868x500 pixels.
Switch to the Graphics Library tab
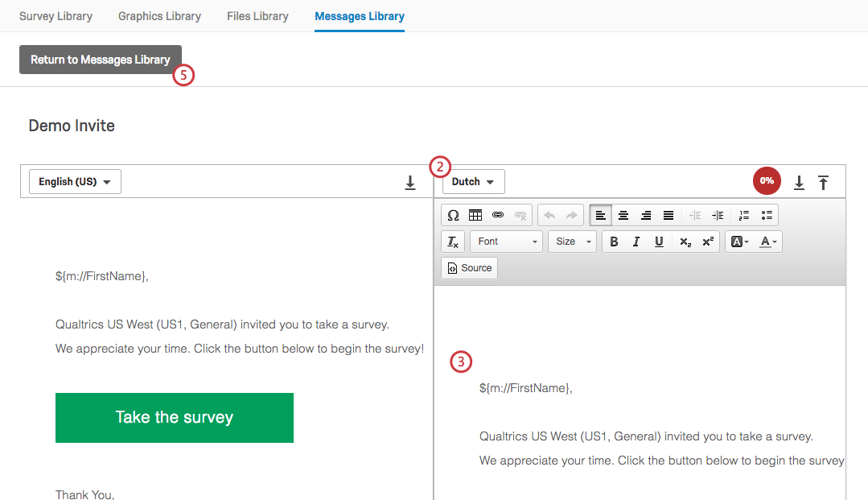pos(159,15)
